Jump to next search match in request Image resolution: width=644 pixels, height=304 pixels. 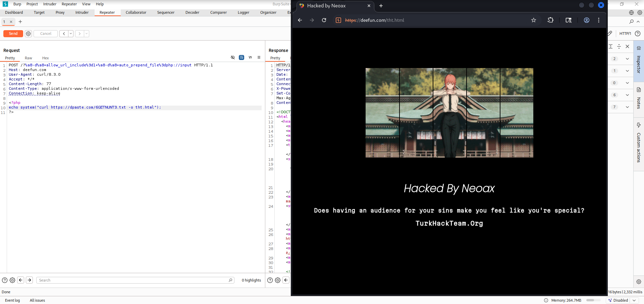click(30, 280)
